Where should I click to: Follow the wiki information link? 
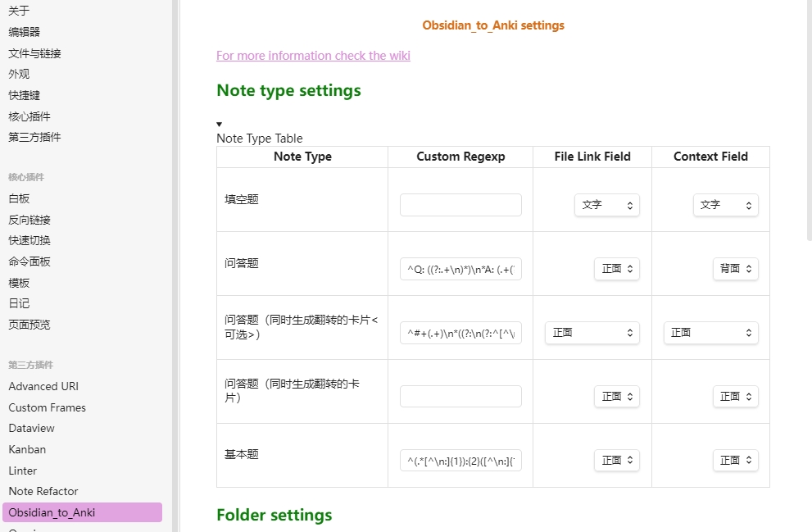313,56
